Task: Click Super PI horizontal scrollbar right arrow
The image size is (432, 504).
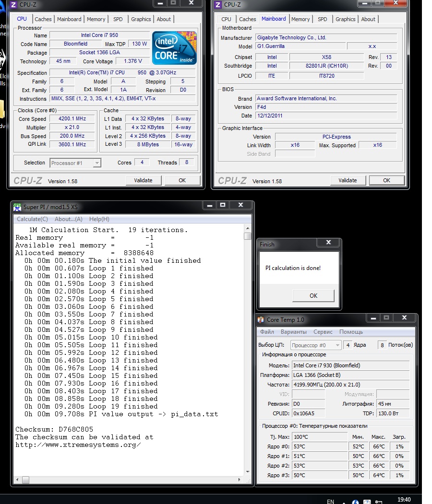Action: (240, 479)
